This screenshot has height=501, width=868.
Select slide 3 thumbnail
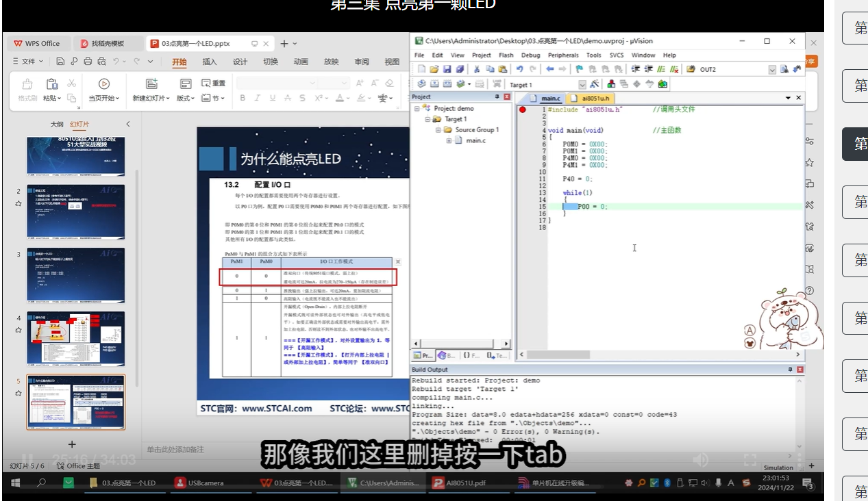click(76, 275)
